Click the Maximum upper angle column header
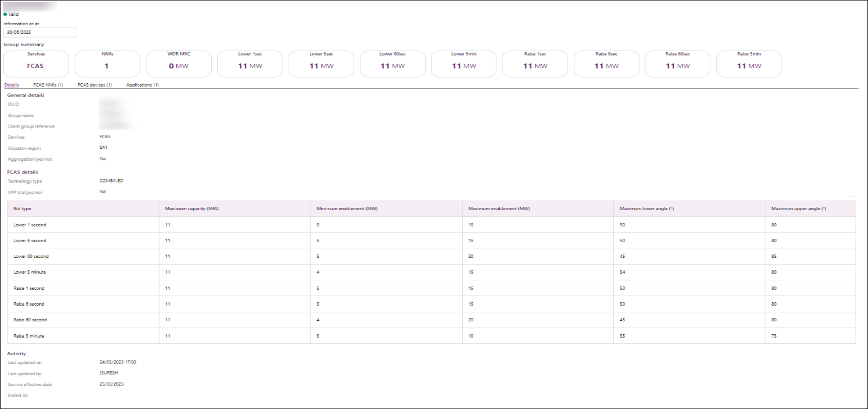This screenshot has height=409, width=868. [x=798, y=208]
